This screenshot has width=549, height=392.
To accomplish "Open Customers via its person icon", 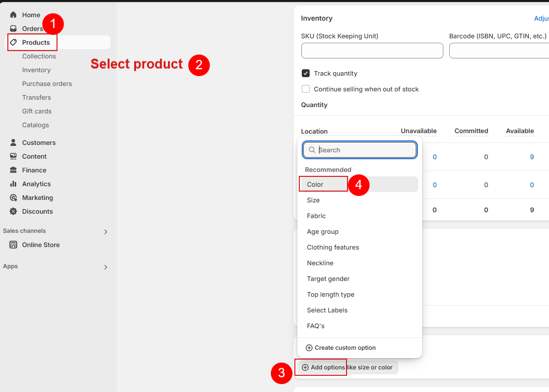I will pos(13,142).
